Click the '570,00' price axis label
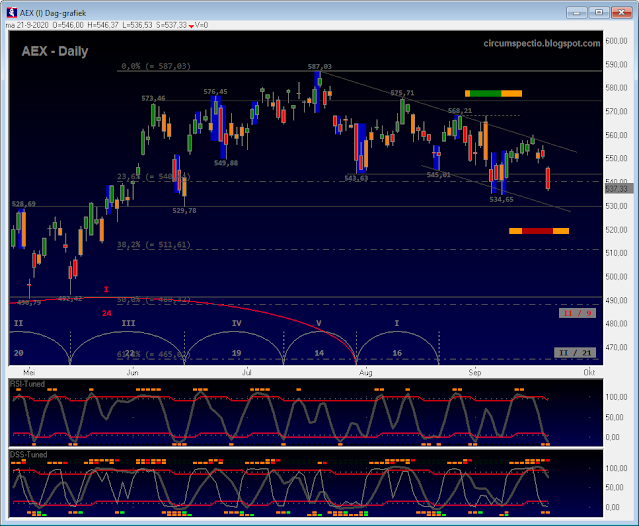 (x=617, y=111)
